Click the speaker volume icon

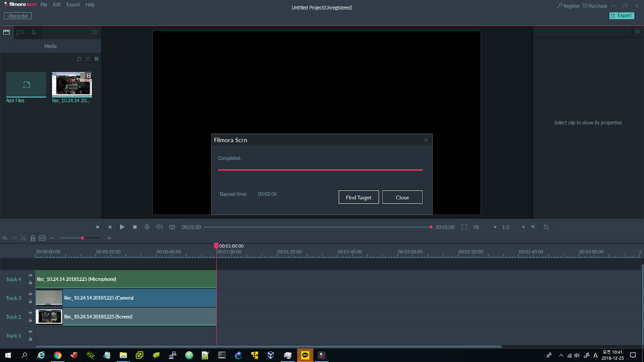coord(159,227)
